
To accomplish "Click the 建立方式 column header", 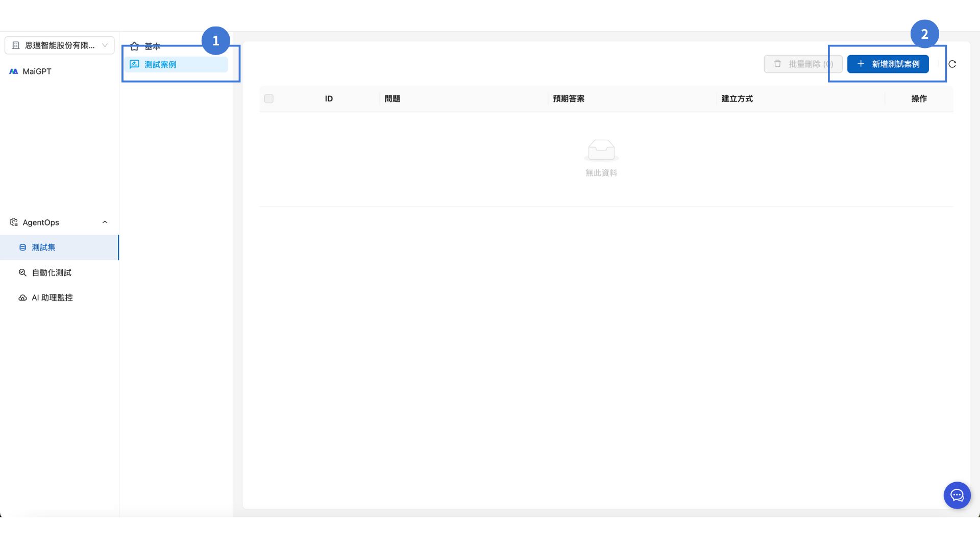I will click(737, 98).
